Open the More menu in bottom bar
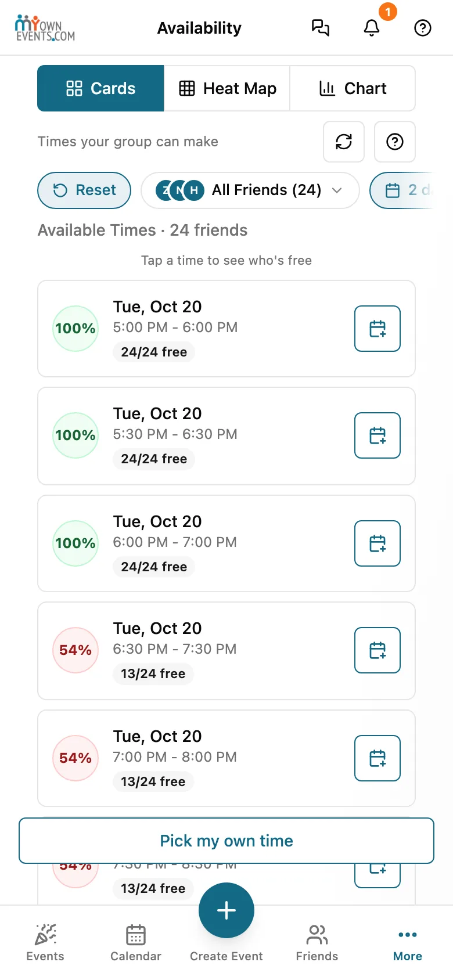Viewport: 453px width, 980px height. tap(408, 943)
